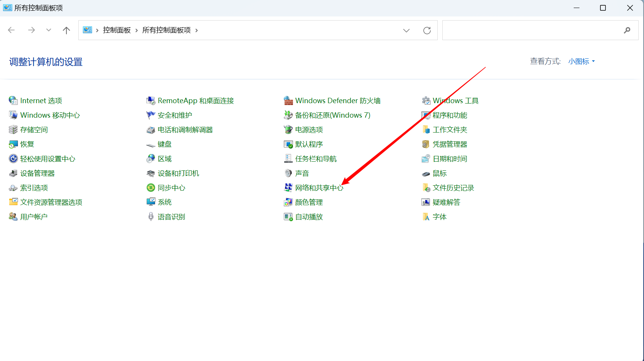Open 控制面板 from the breadcrumb path
644x361 pixels.
coord(117,30)
